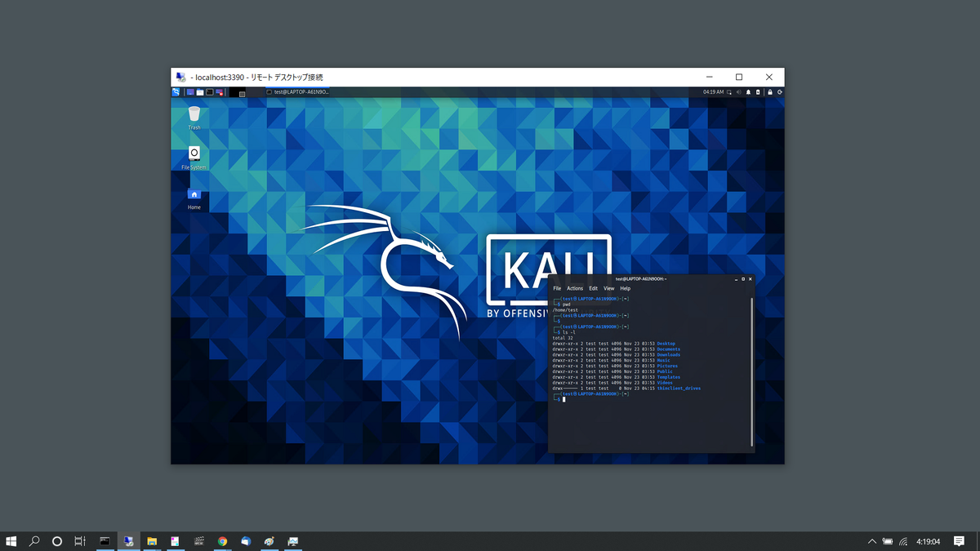Select workspace switcher in Kali panel

point(246,92)
